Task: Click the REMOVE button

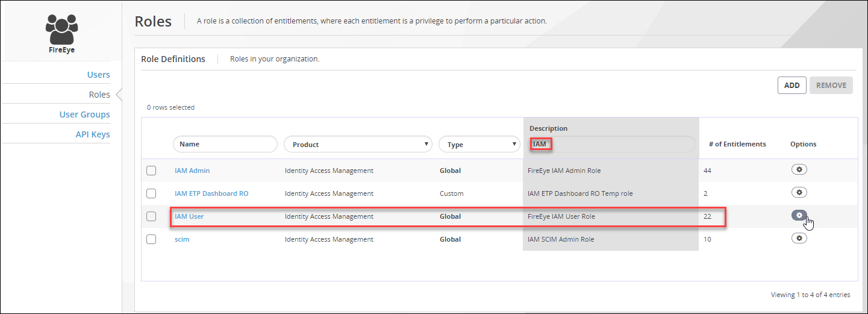Action: [831, 86]
